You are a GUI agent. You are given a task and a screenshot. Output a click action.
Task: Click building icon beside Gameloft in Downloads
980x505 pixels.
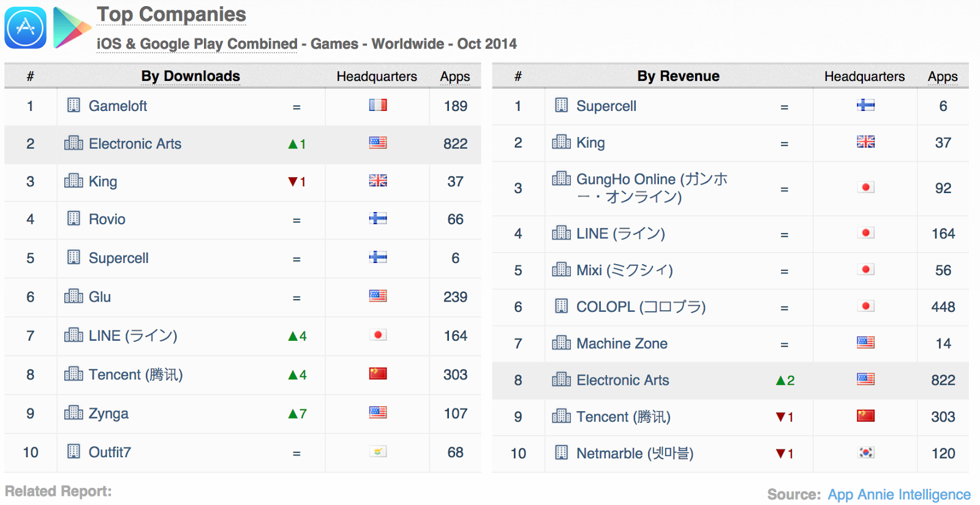pyautogui.click(x=73, y=105)
